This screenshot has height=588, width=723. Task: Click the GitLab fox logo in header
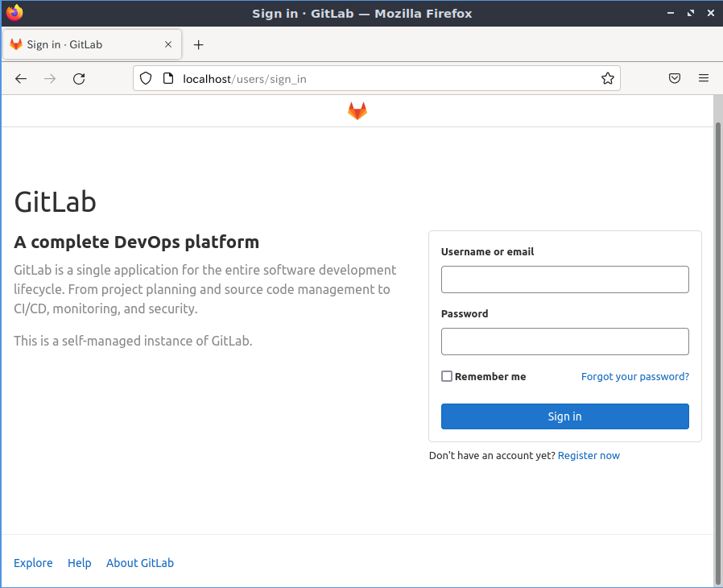(x=357, y=110)
